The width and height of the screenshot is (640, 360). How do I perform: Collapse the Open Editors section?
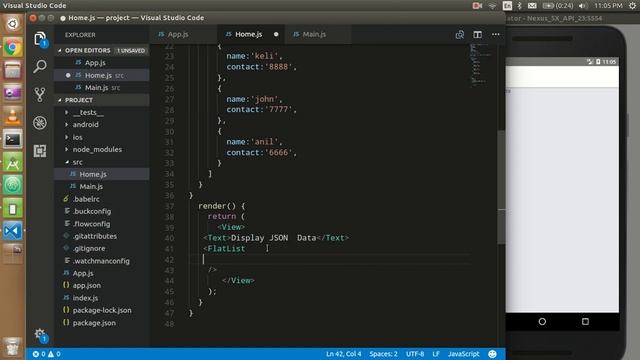pyautogui.click(x=102, y=51)
